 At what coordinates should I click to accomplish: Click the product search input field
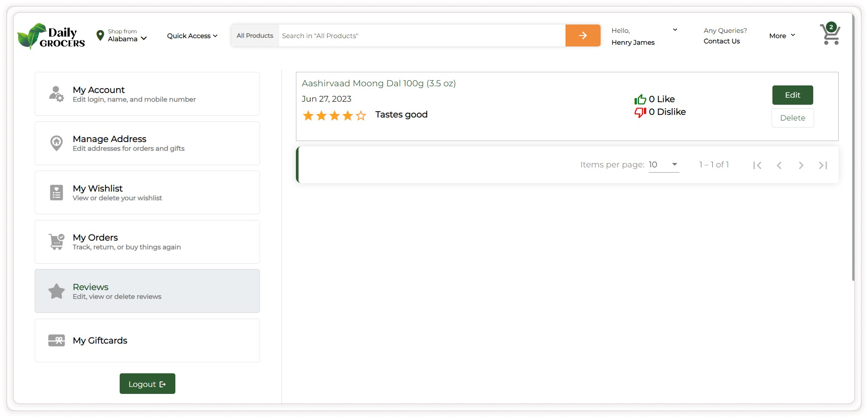[x=421, y=36]
